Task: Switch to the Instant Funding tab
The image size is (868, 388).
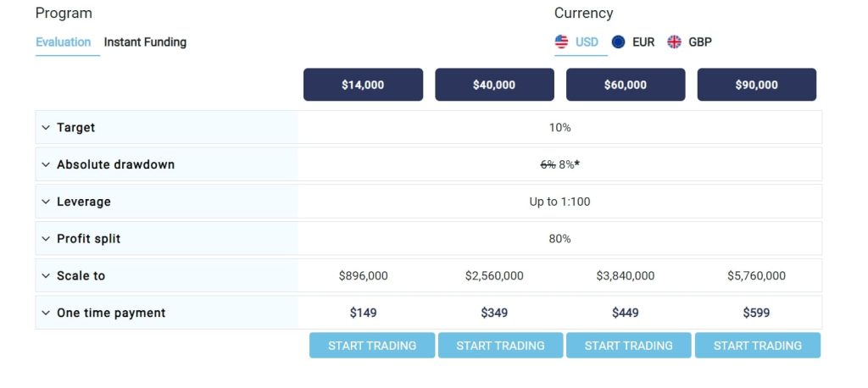Action: 145,42
